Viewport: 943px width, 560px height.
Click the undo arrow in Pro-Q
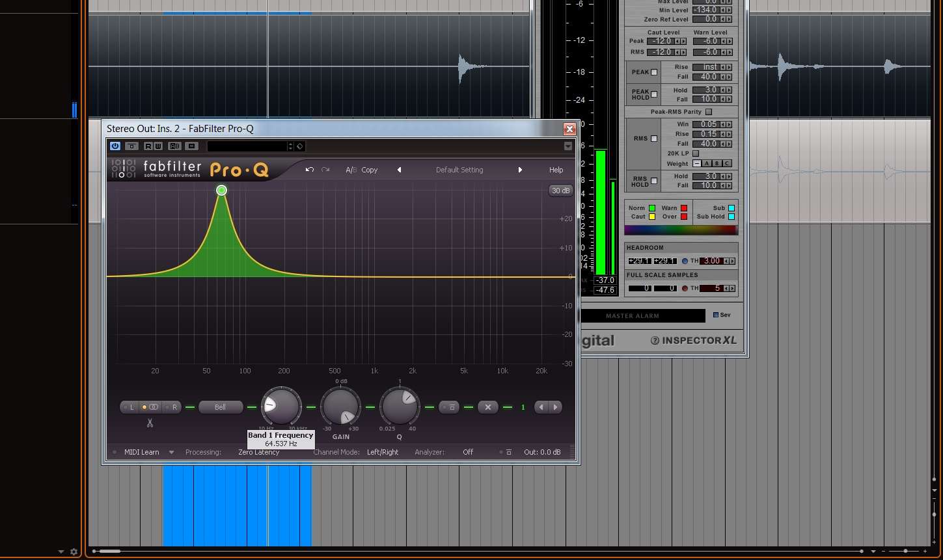(309, 170)
